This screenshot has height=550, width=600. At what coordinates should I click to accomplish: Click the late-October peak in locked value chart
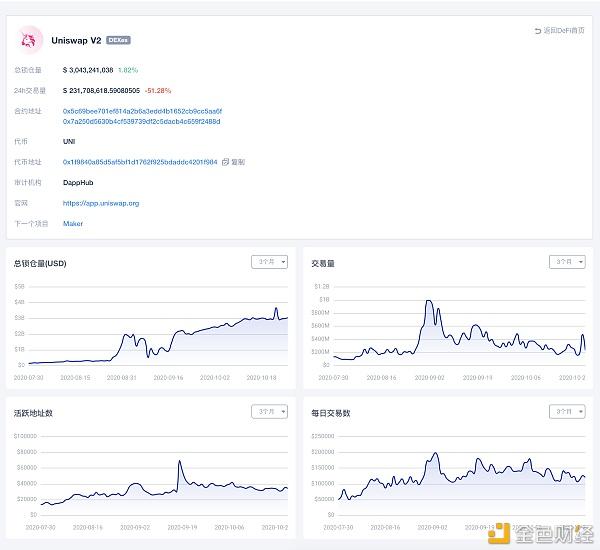276,308
